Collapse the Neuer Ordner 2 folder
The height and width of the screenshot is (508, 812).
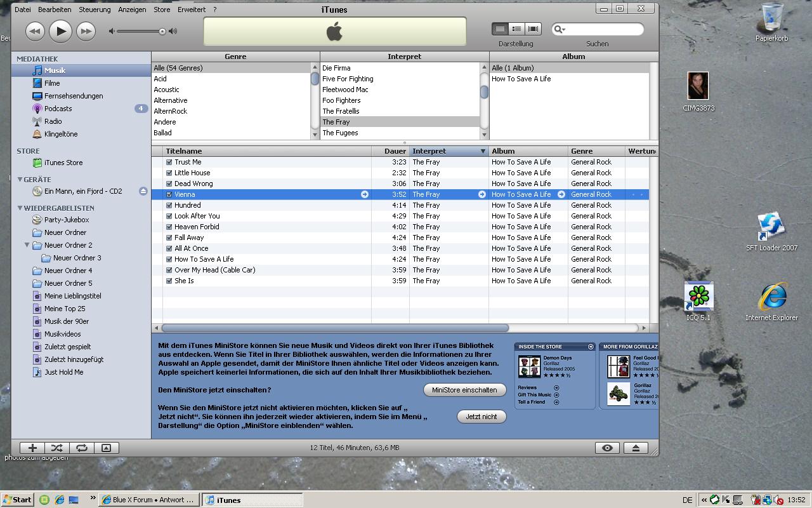27,245
